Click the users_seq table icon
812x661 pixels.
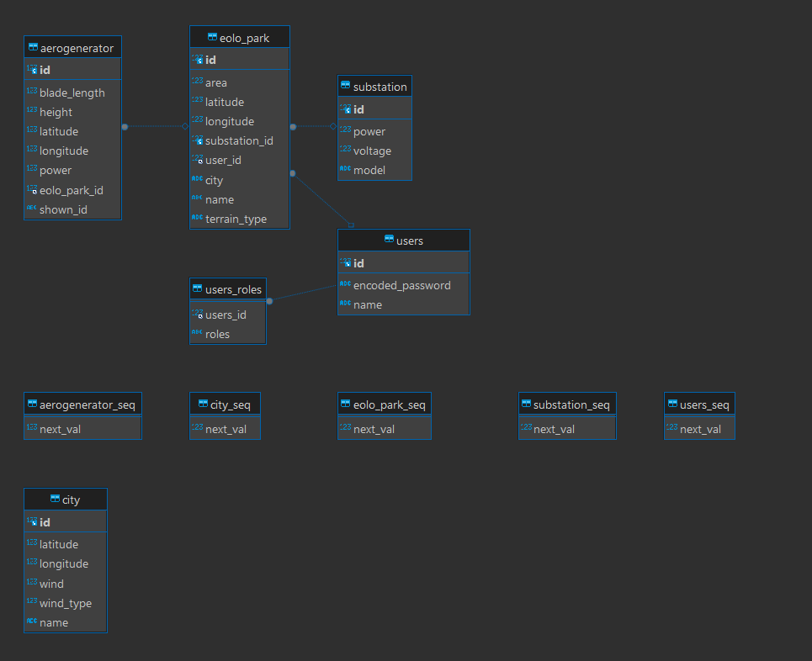click(672, 404)
